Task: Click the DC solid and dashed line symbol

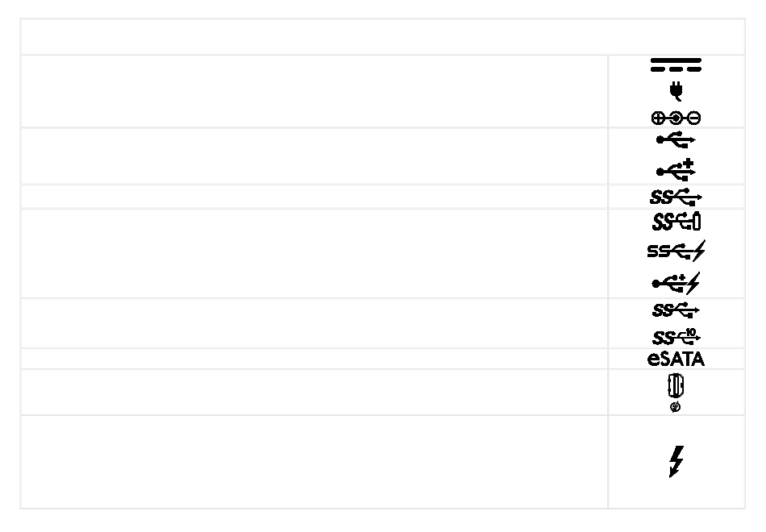Action: pyautogui.click(x=676, y=65)
